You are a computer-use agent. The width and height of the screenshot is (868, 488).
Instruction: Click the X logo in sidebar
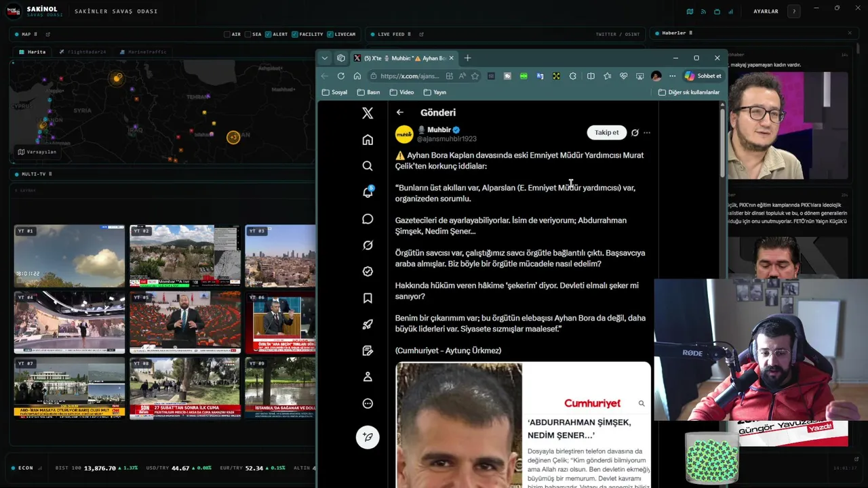pos(368,113)
